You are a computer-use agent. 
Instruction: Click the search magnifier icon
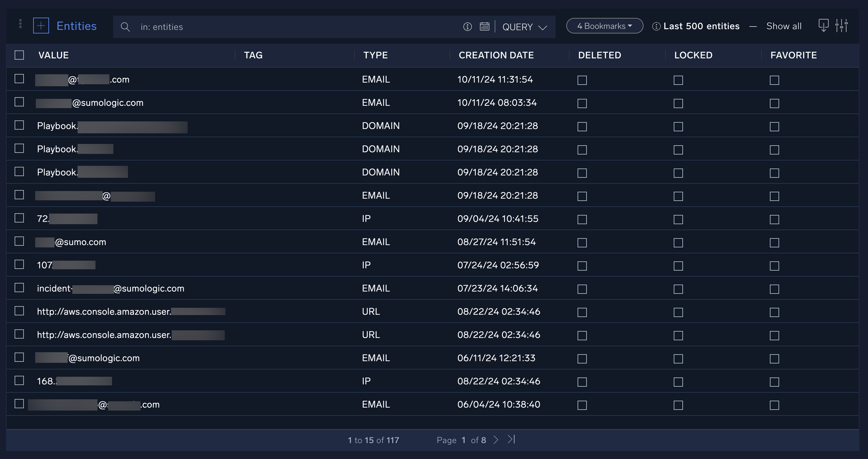(125, 27)
